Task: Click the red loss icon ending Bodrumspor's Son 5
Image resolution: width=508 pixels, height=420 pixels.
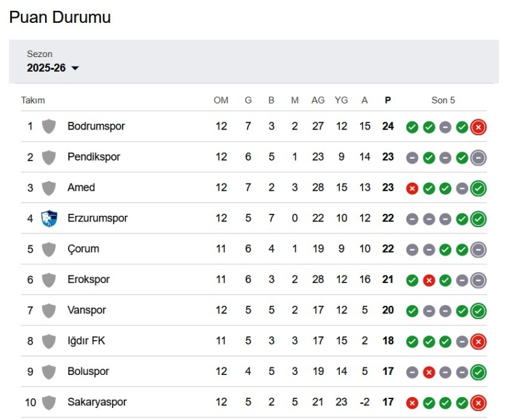Action: tap(479, 126)
